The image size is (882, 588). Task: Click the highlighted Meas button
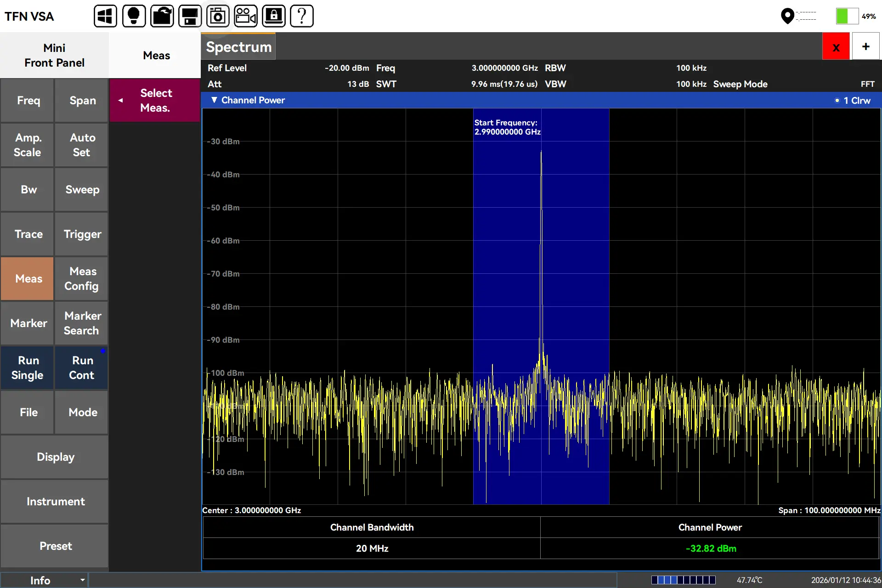coord(28,278)
